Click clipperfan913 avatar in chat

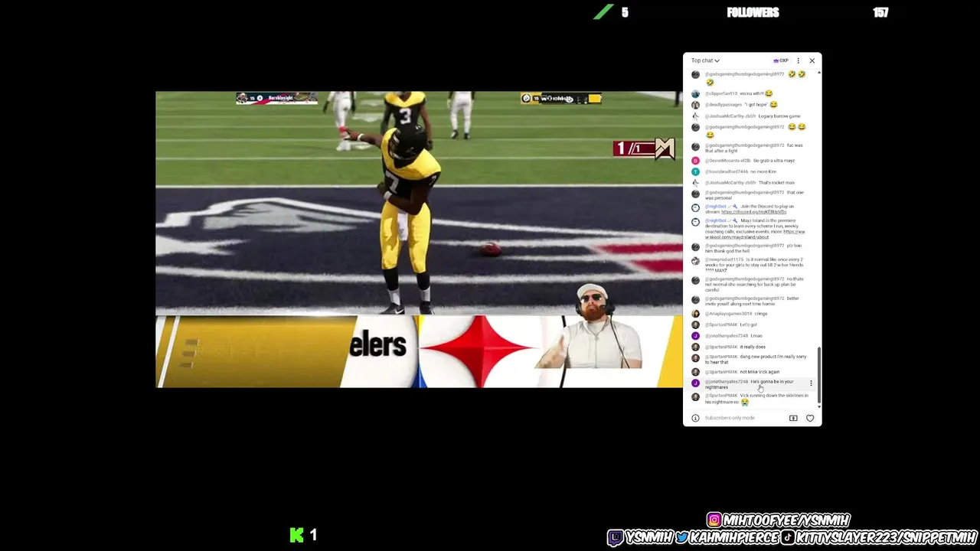[695, 93]
